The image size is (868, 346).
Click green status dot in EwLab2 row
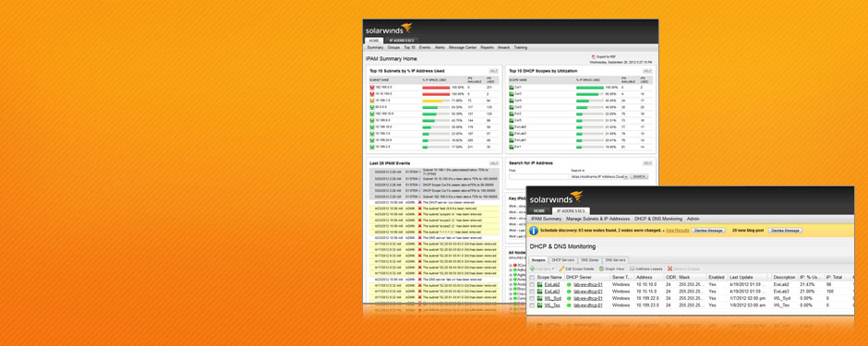point(569,285)
